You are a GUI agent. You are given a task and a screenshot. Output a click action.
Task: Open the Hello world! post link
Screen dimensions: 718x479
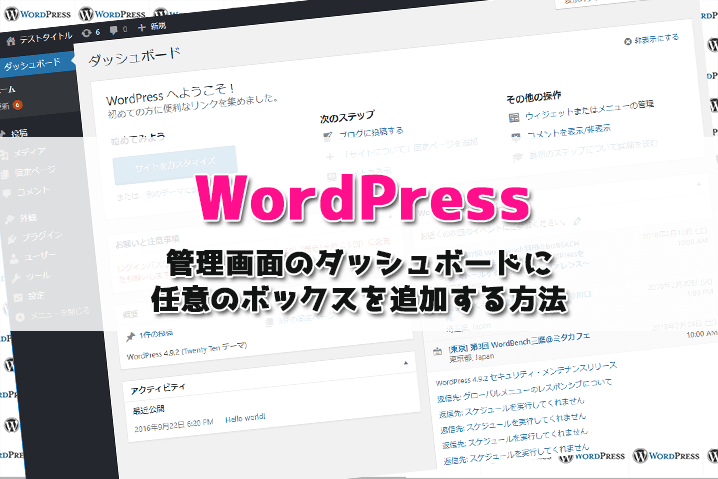tap(245, 419)
